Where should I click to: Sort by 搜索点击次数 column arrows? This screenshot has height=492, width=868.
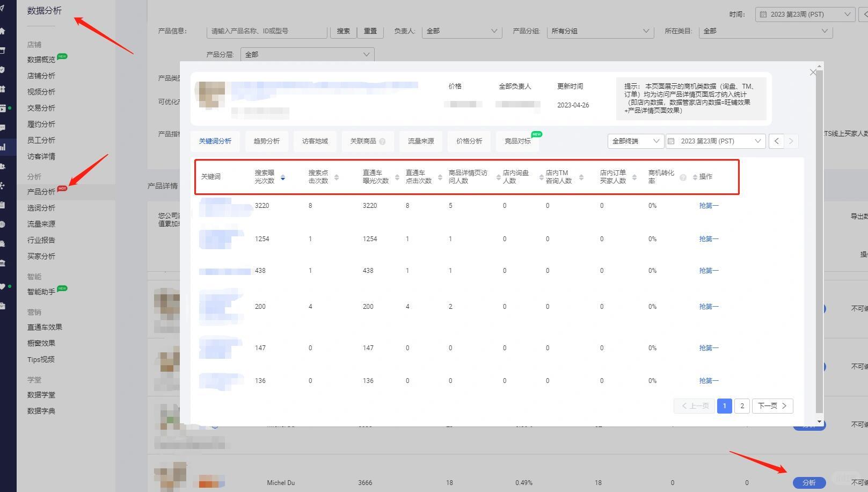pyautogui.click(x=337, y=177)
